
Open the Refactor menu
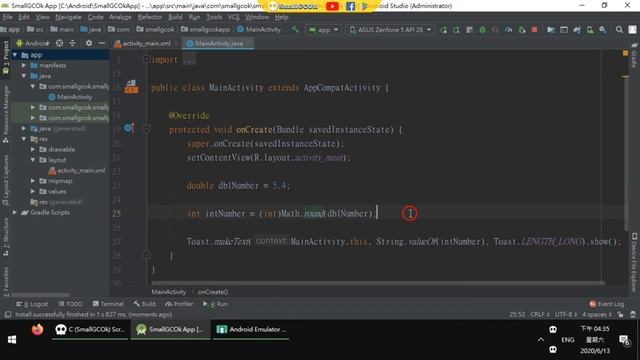[149, 17]
